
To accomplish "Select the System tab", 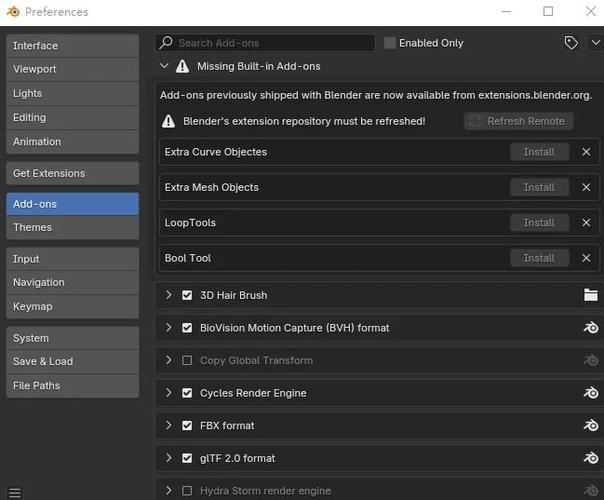I will 72,338.
